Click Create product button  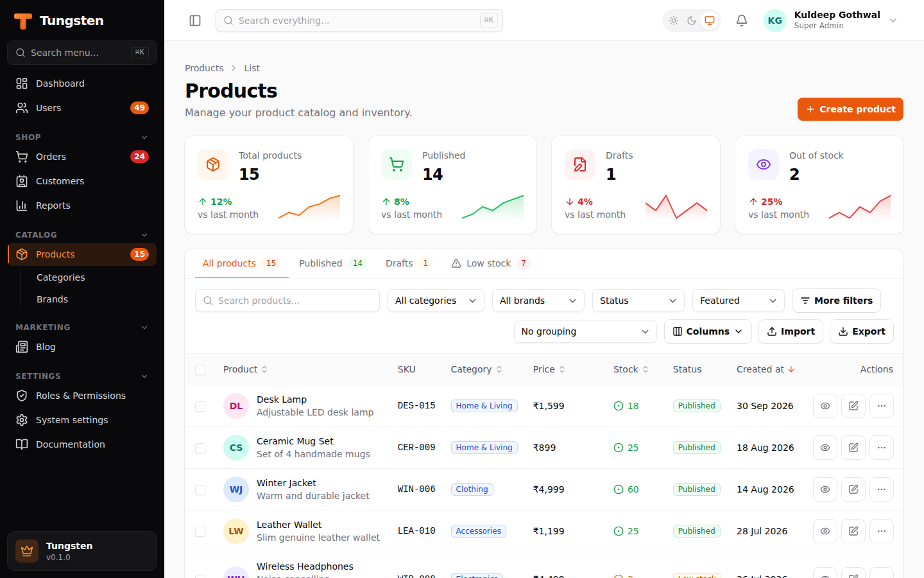coord(850,109)
